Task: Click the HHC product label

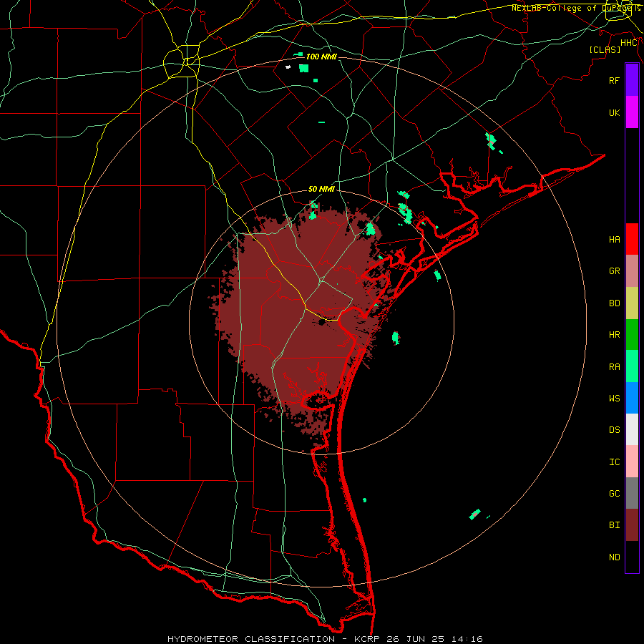Action: click(x=628, y=43)
